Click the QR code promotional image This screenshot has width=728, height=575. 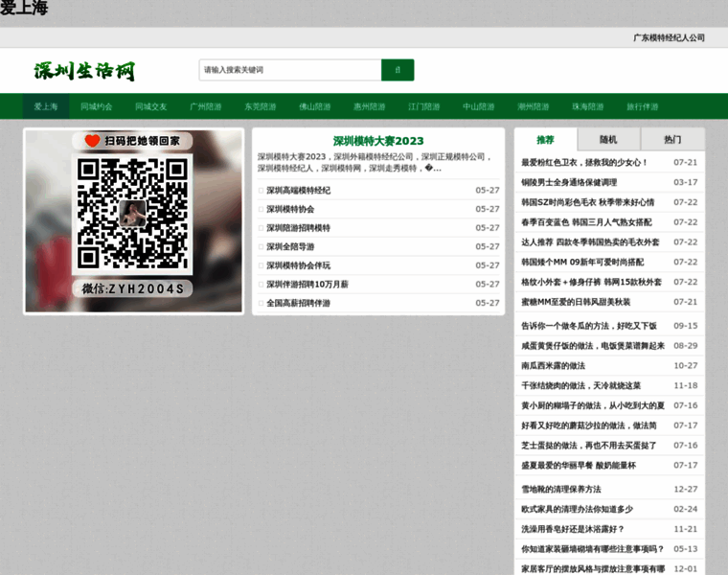pos(132,220)
